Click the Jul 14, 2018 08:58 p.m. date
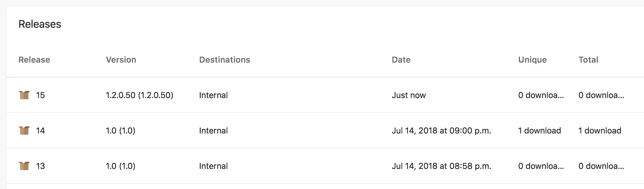The height and width of the screenshot is (189, 644). click(441, 166)
